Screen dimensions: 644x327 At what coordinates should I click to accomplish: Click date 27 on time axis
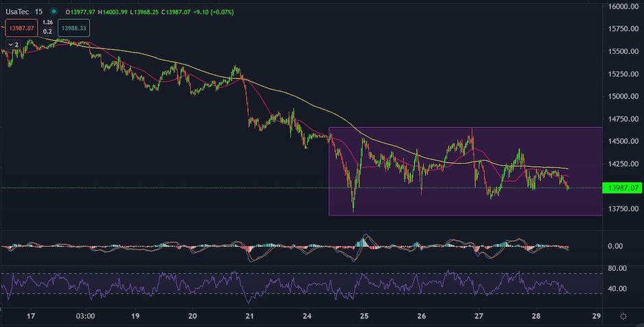tap(479, 316)
